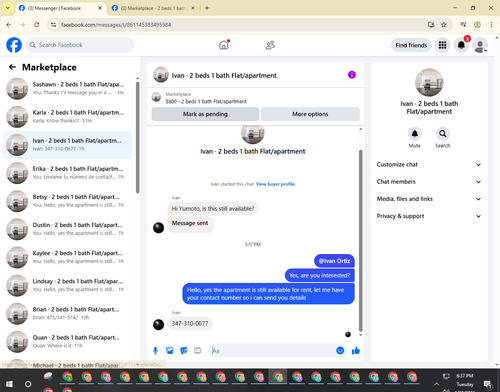This screenshot has height=392, width=500.
Task: Open the Chrome three-dot menu
Action: tap(491, 25)
